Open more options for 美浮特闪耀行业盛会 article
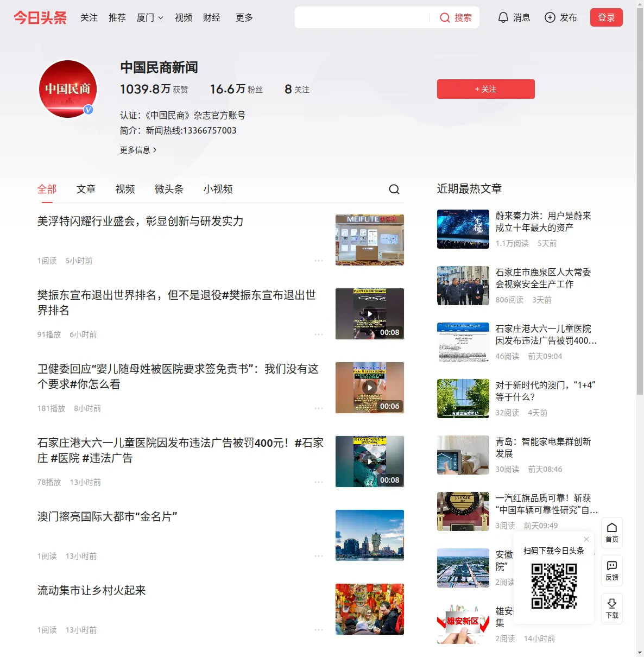This screenshot has height=657, width=644. click(x=319, y=261)
